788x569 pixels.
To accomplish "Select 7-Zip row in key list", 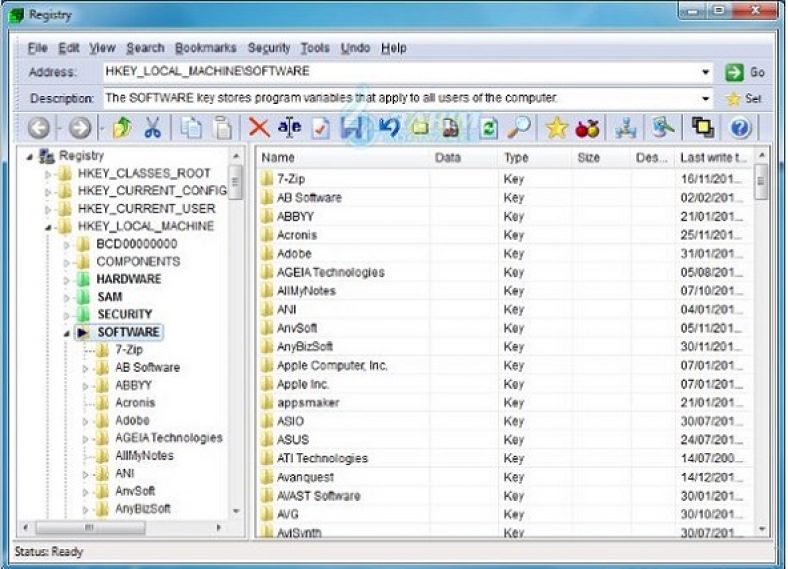I will tap(505, 179).
